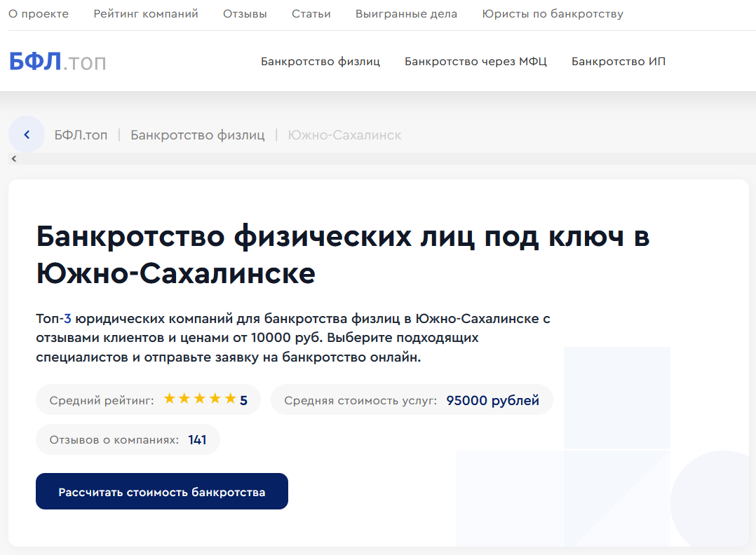Click Рассчитать стоимость банкротства button
This screenshot has width=756, height=555.
[x=162, y=491]
